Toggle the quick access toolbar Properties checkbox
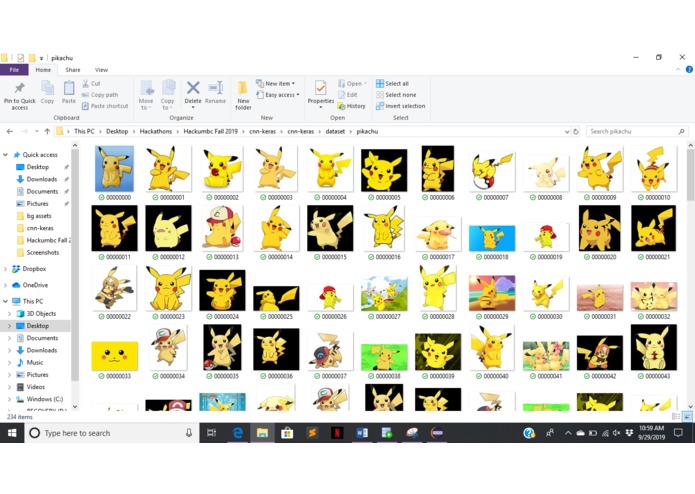The image size is (695, 494). (x=20, y=58)
